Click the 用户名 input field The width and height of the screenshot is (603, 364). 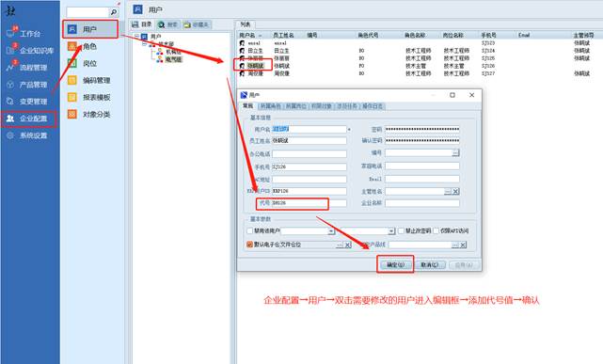tap(309, 129)
